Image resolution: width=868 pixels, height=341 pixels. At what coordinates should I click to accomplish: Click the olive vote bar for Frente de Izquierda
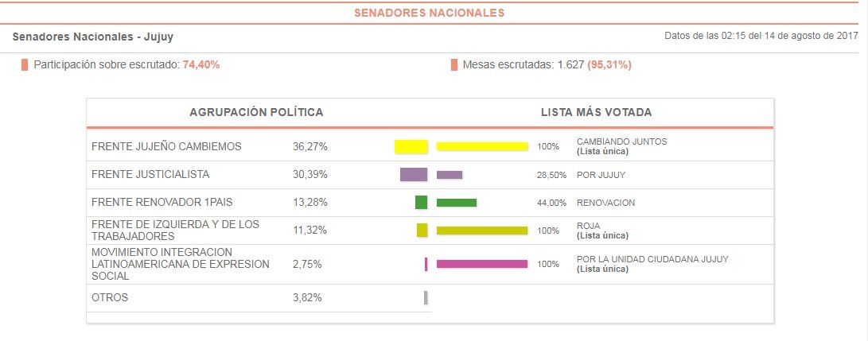click(422, 230)
